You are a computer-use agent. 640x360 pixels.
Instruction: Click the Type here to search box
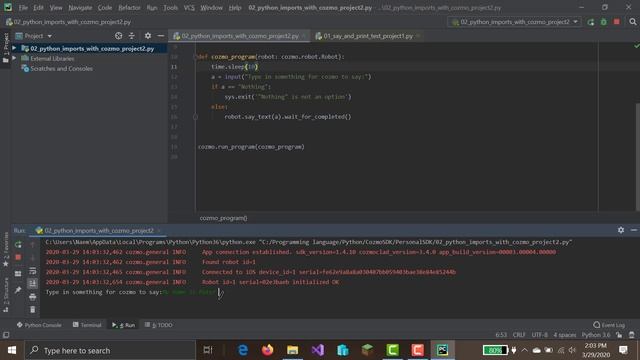click(110, 350)
